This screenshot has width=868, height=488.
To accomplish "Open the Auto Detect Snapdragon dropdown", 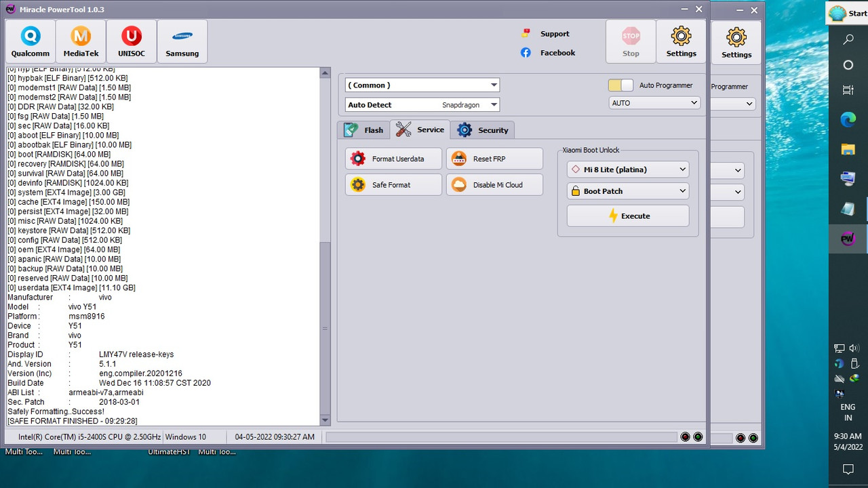I will click(x=422, y=104).
